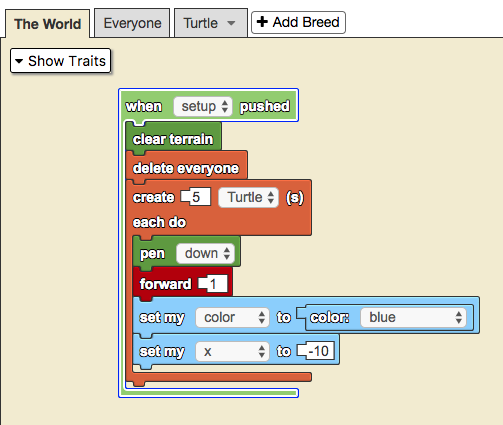Screen dimensions: 503x425
Task: Click the plus icon in Add Breed
Action: point(262,22)
